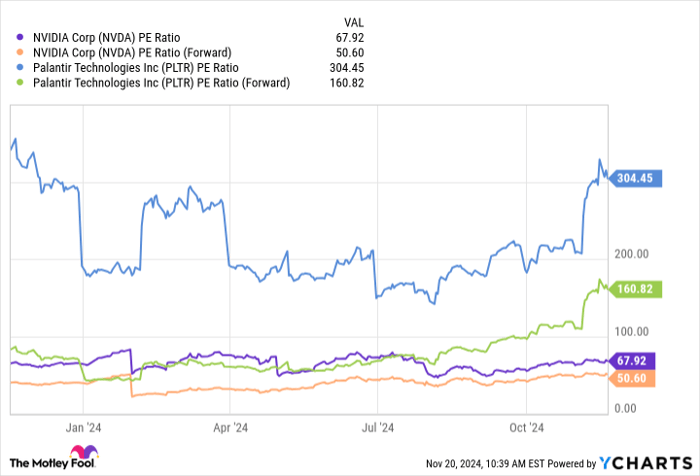Click the Oct '24 x-axis label
700x476 pixels.
pyautogui.click(x=524, y=426)
